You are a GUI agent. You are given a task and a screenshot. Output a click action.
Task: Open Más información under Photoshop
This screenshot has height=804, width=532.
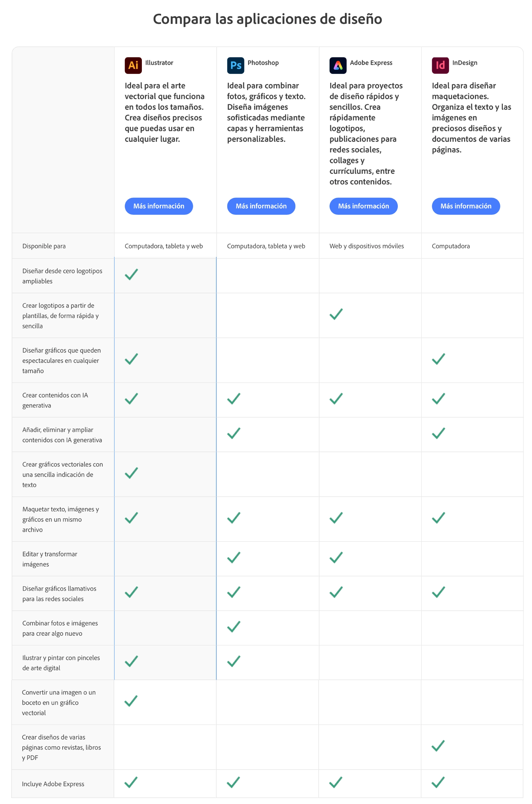[261, 206]
